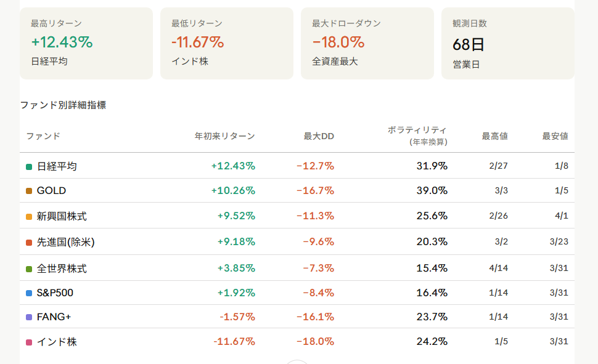Click the 最安値 column header
This screenshot has height=364, width=598.
click(x=555, y=136)
